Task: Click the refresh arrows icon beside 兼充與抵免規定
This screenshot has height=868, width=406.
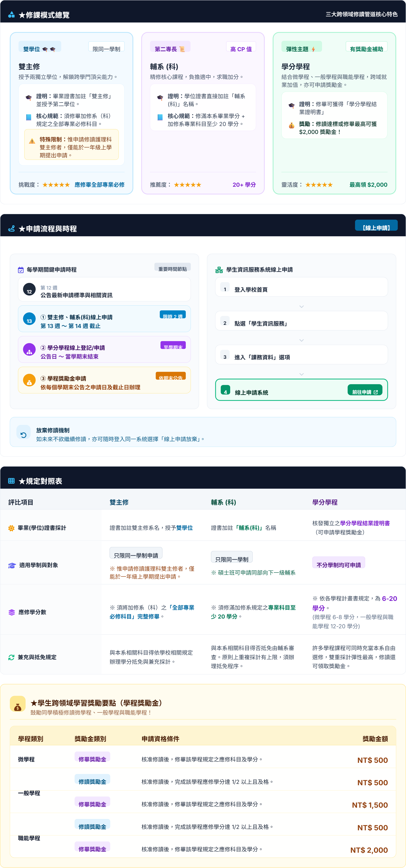Action: tap(11, 657)
